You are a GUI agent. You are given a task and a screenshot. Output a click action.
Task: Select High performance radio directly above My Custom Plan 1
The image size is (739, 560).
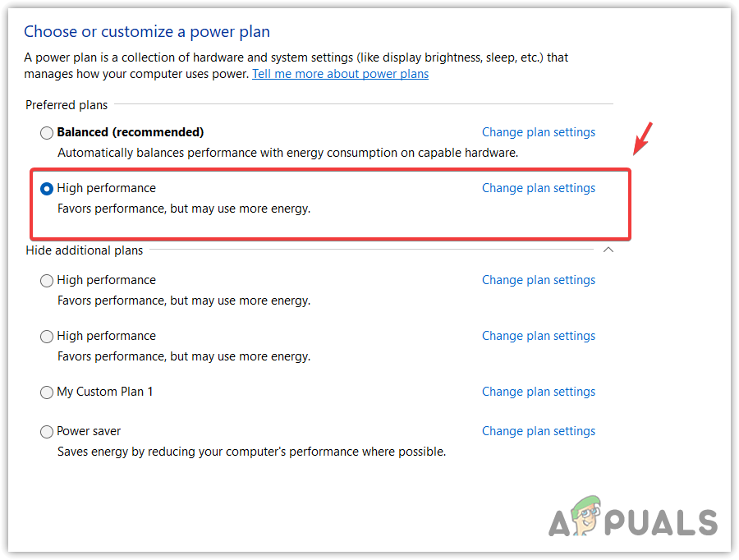tap(47, 336)
